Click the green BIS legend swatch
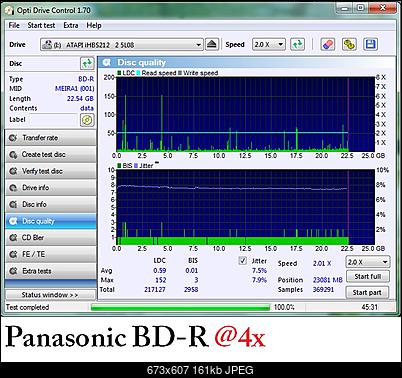This screenshot has width=402, height=378. [119, 165]
